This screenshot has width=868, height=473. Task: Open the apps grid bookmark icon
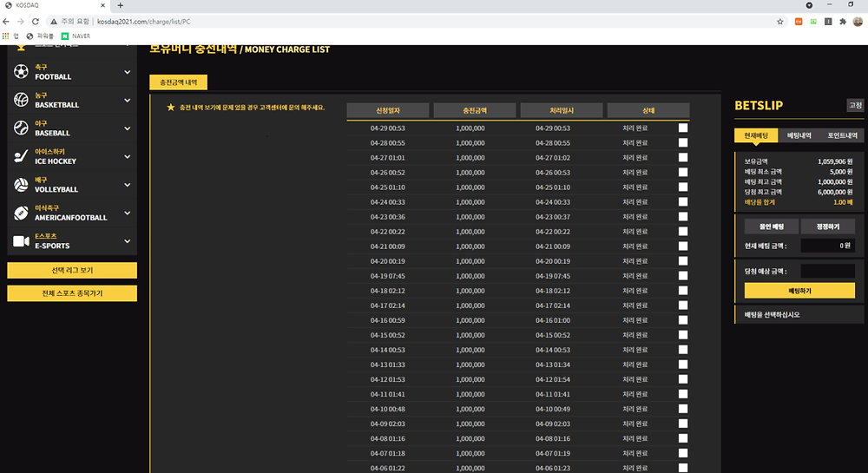[x=5, y=36]
